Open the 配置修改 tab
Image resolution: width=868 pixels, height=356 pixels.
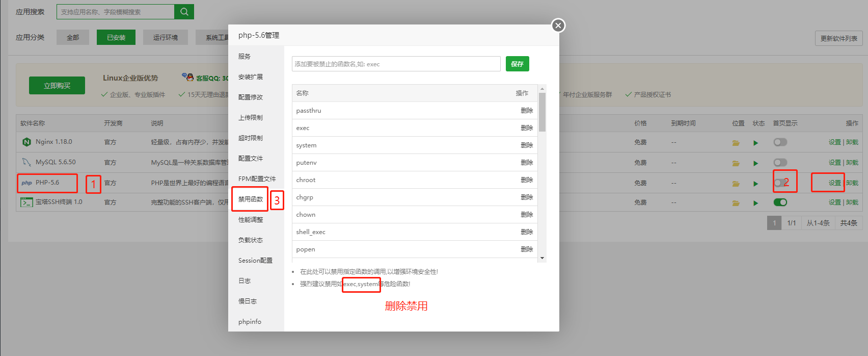(251, 97)
